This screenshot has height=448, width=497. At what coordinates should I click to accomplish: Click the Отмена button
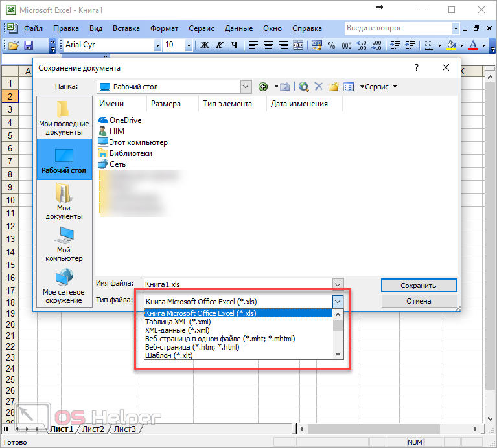pos(419,301)
